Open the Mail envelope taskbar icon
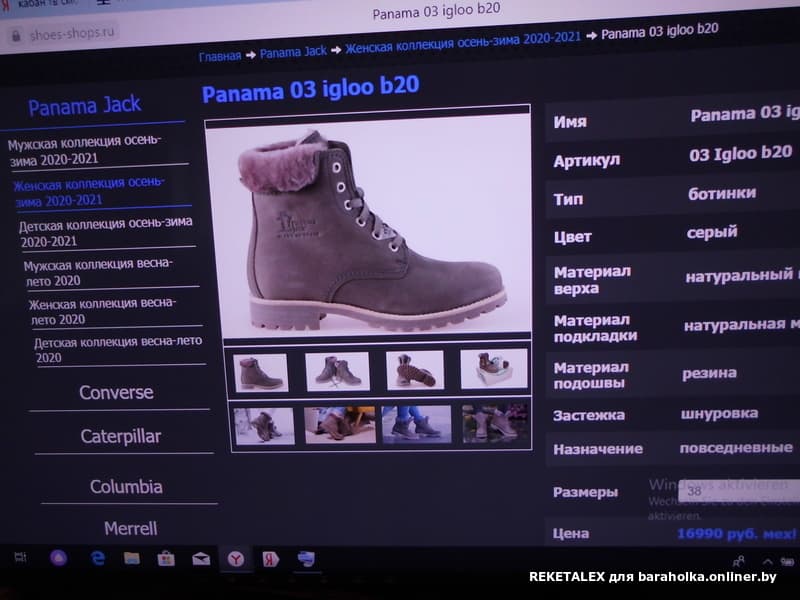Image resolution: width=800 pixels, height=600 pixels. pyautogui.click(x=201, y=559)
